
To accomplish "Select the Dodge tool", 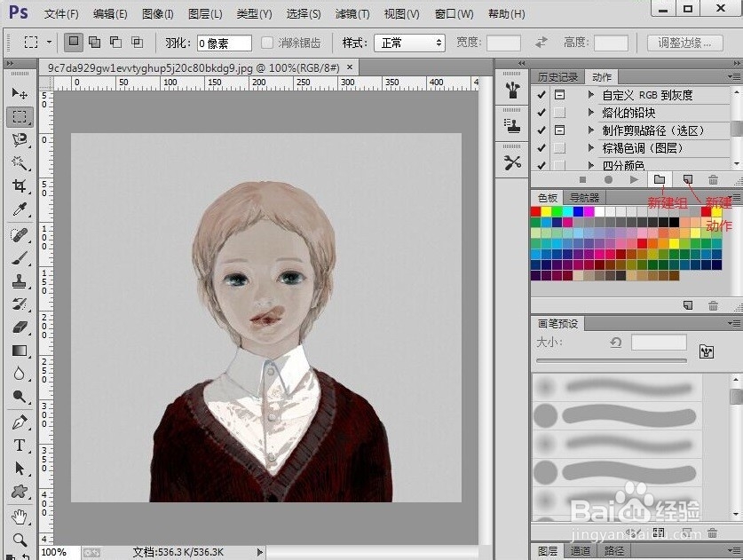I will pyautogui.click(x=20, y=397).
